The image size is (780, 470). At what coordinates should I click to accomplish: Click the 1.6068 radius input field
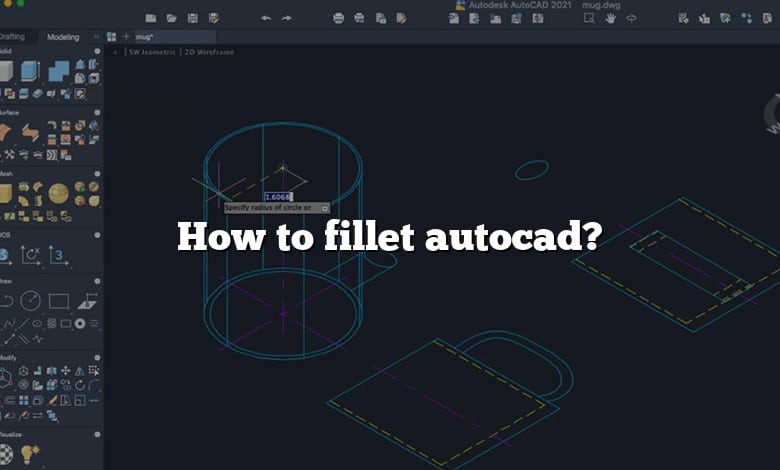(278, 197)
